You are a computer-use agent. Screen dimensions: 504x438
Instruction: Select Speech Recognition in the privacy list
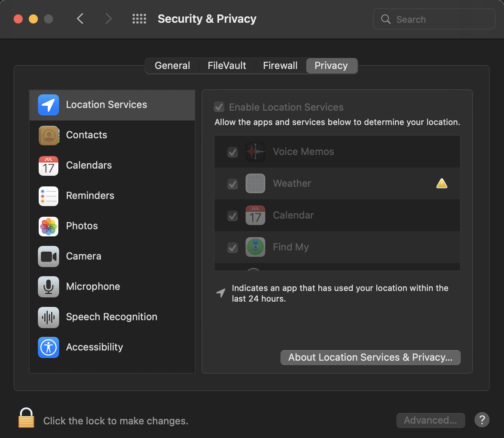point(112,317)
